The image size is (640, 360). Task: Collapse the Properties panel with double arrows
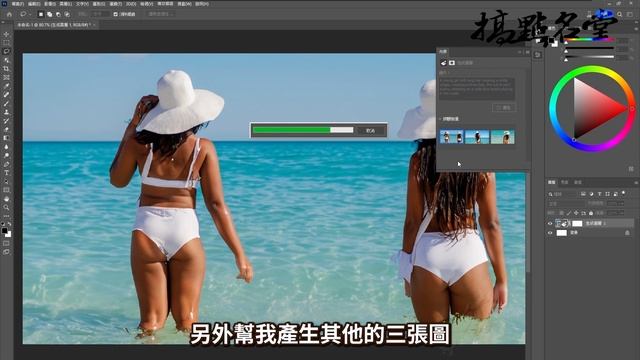[520, 52]
